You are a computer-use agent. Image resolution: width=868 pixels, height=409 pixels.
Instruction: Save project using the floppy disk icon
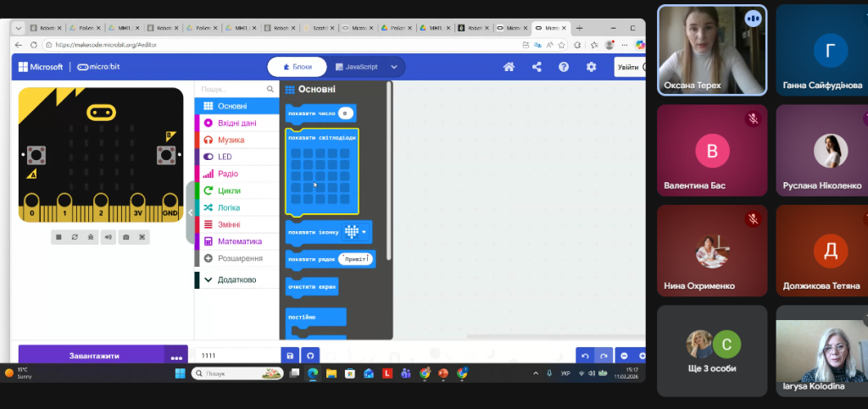(290, 356)
